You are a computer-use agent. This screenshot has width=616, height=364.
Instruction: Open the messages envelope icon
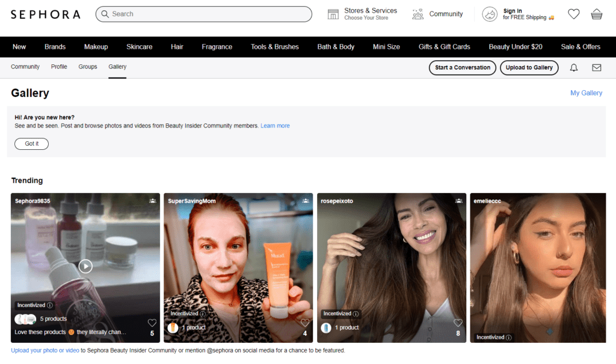(x=596, y=68)
